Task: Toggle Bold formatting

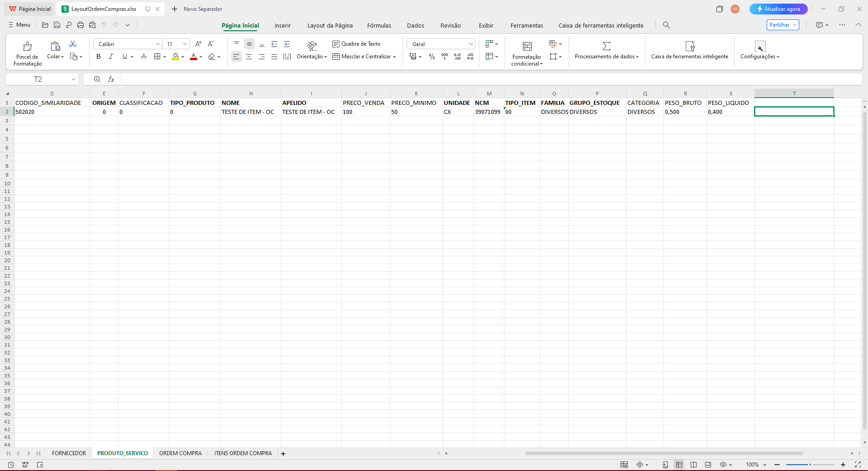Action: point(99,57)
